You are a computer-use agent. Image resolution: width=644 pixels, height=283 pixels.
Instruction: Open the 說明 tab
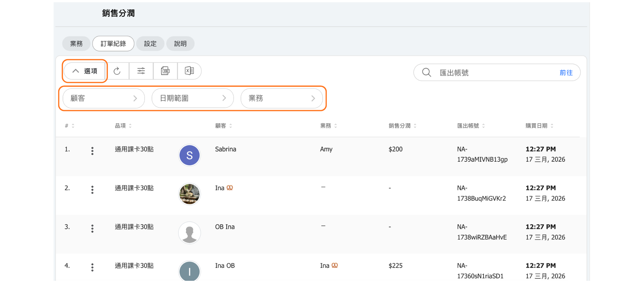[x=180, y=44]
